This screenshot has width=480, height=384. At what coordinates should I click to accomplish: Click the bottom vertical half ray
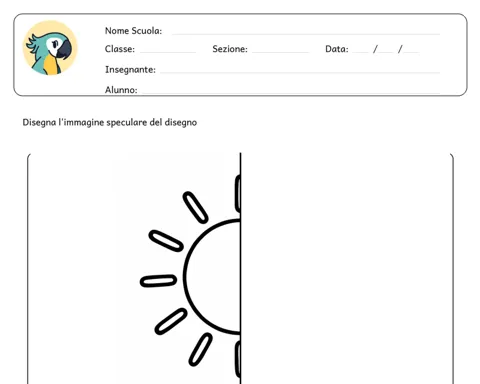(238, 359)
